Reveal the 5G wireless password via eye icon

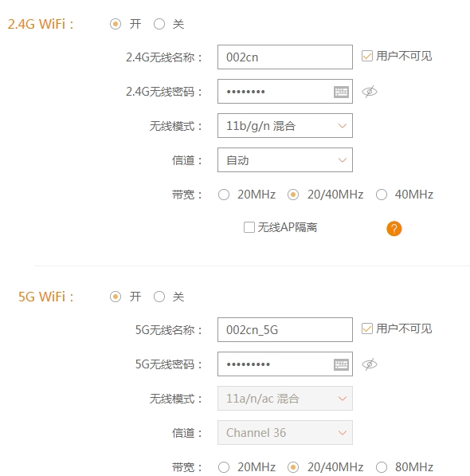click(x=370, y=364)
